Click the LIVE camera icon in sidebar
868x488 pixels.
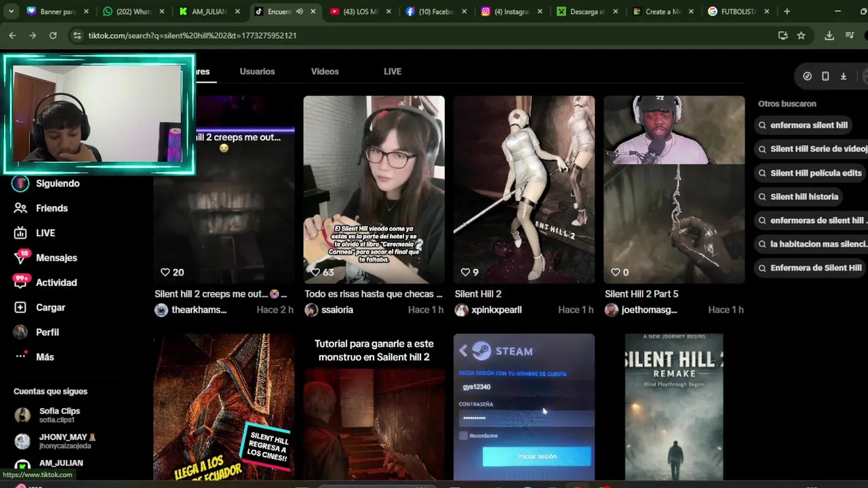21,233
